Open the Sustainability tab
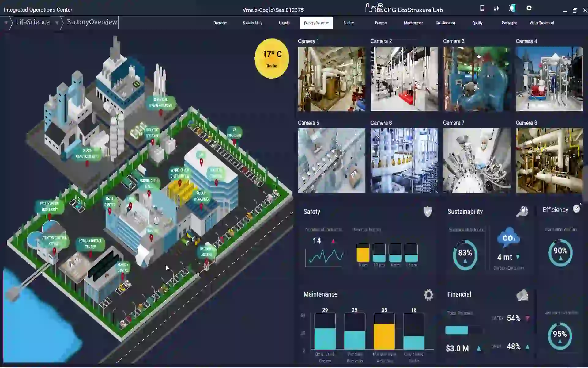 (252, 23)
